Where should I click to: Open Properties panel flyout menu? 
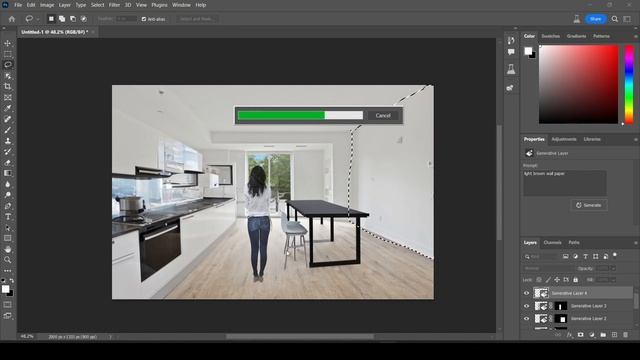click(x=636, y=140)
